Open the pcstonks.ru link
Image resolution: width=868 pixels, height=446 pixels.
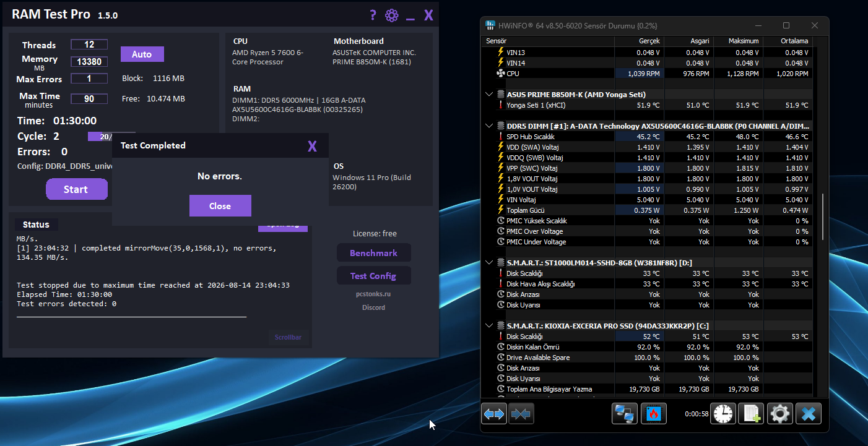373,294
